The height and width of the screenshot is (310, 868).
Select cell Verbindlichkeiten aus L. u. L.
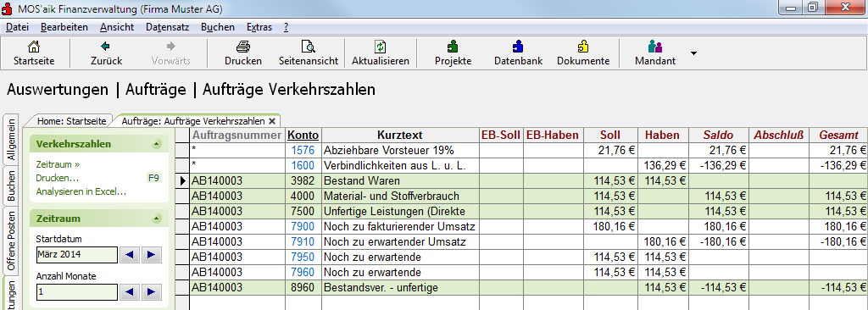(400, 165)
